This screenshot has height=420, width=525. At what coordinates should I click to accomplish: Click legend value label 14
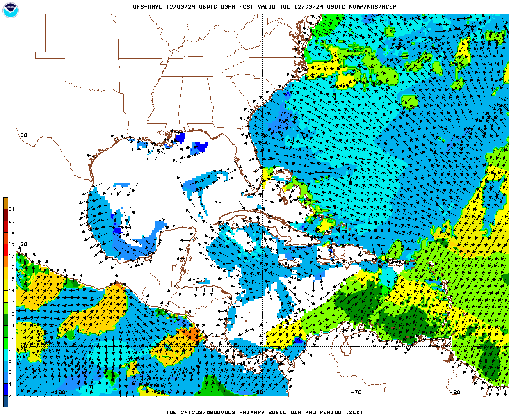point(11,291)
